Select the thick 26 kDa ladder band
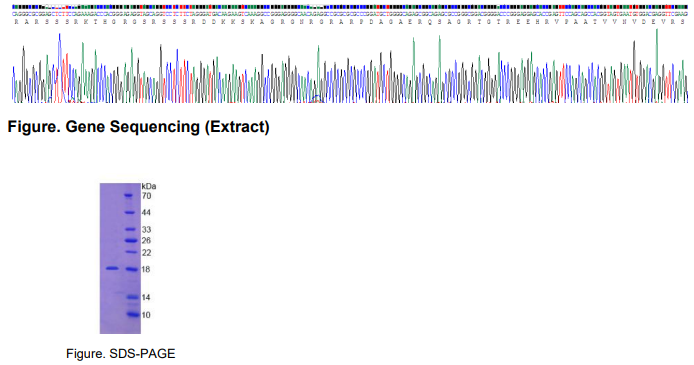This screenshot has height=365, width=694. point(131,241)
